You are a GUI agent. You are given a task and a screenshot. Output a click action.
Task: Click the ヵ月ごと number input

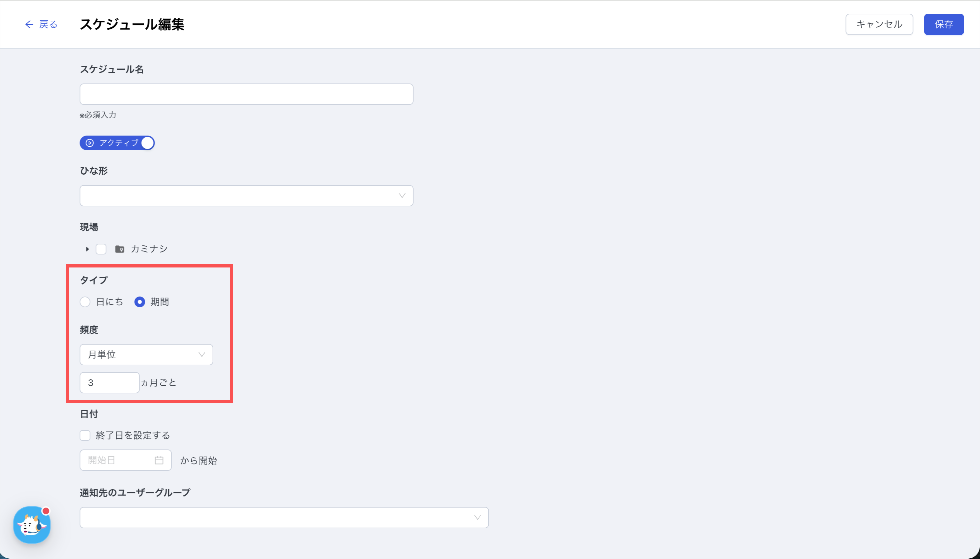point(109,383)
